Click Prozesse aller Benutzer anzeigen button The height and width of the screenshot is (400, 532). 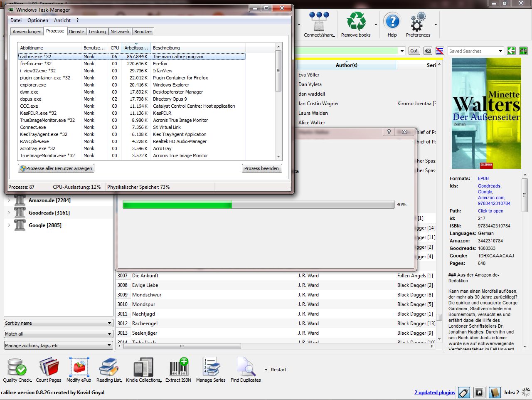[x=56, y=168]
